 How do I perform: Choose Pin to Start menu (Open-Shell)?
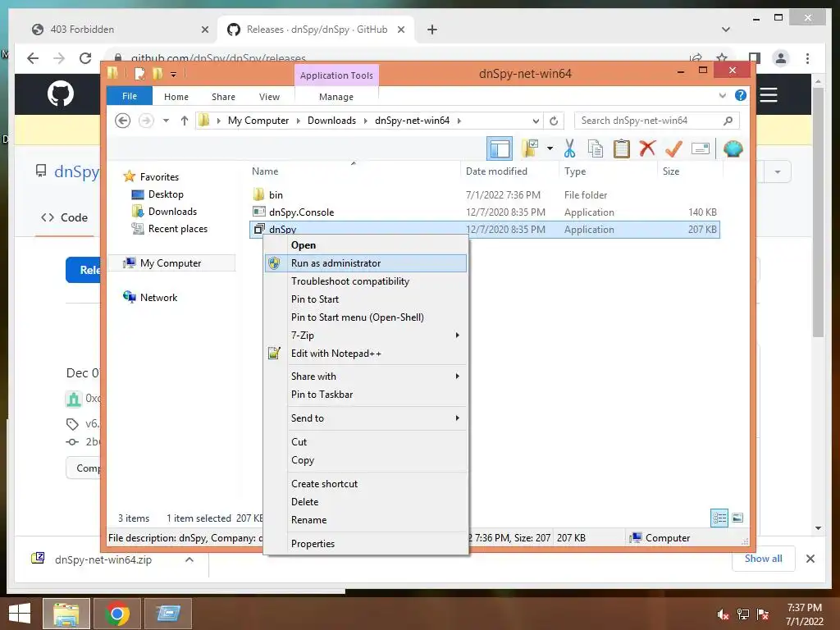tap(366, 317)
